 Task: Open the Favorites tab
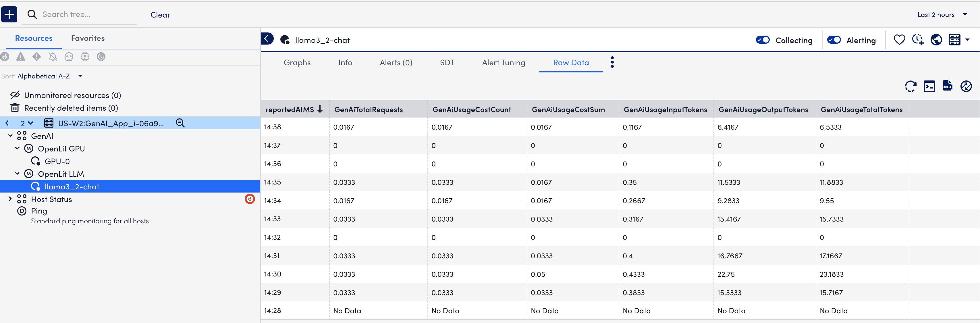tap(88, 39)
